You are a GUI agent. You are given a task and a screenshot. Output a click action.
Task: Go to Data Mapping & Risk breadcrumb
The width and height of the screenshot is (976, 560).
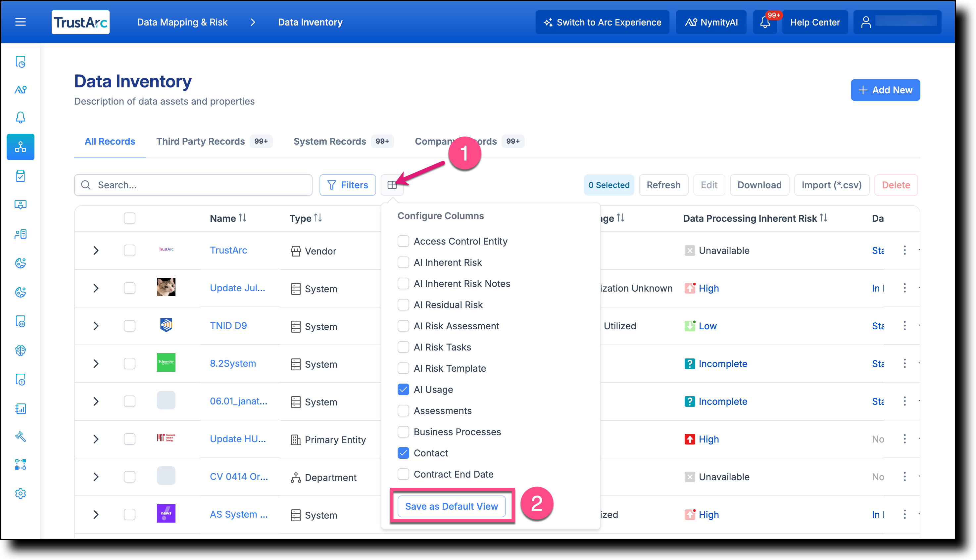tap(182, 22)
